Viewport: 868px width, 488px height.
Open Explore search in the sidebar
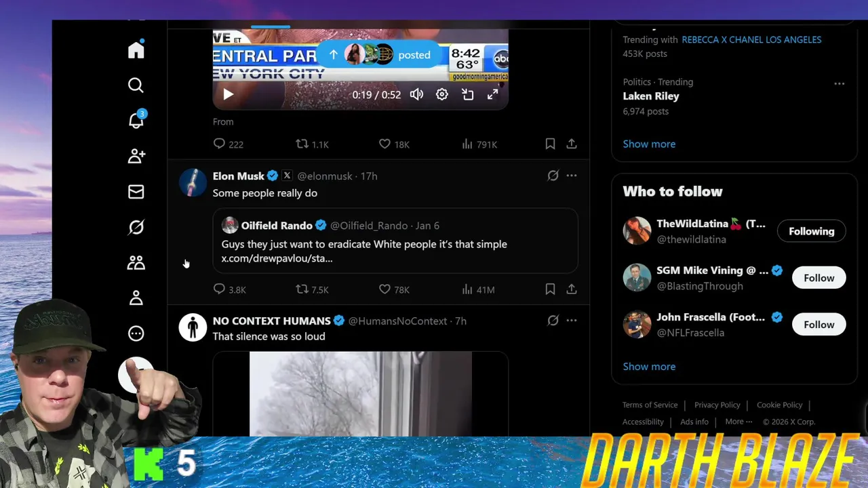136,85
